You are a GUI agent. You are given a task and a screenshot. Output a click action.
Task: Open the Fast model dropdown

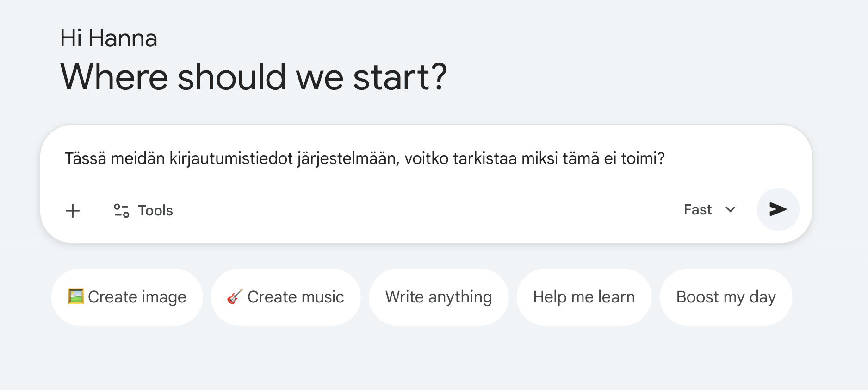click(709, 210)
